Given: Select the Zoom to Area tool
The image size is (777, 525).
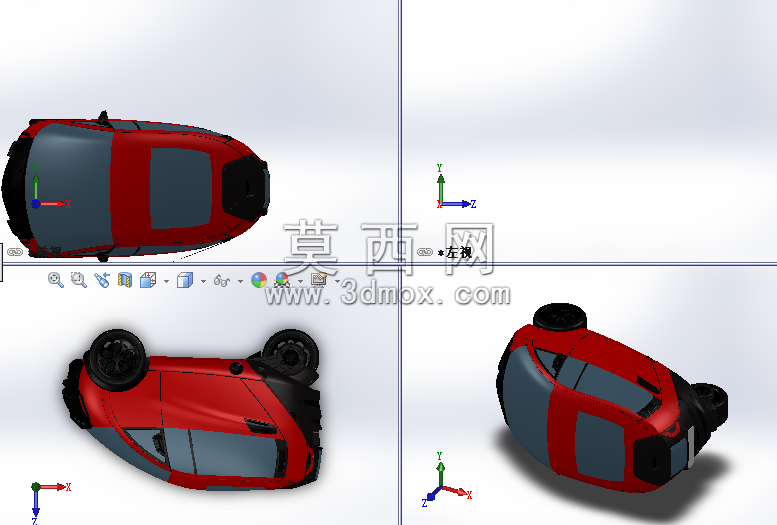Looking at the screenshot, I should coord(79,280).
